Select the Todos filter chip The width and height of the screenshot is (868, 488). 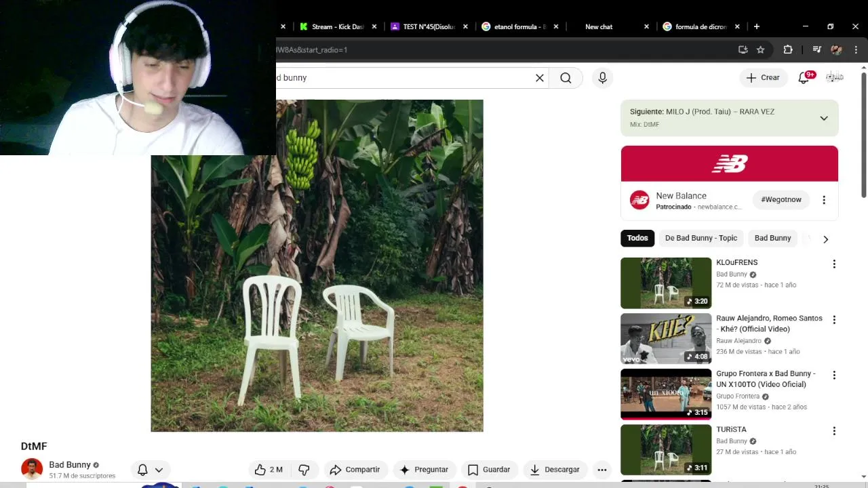(637, 238)
